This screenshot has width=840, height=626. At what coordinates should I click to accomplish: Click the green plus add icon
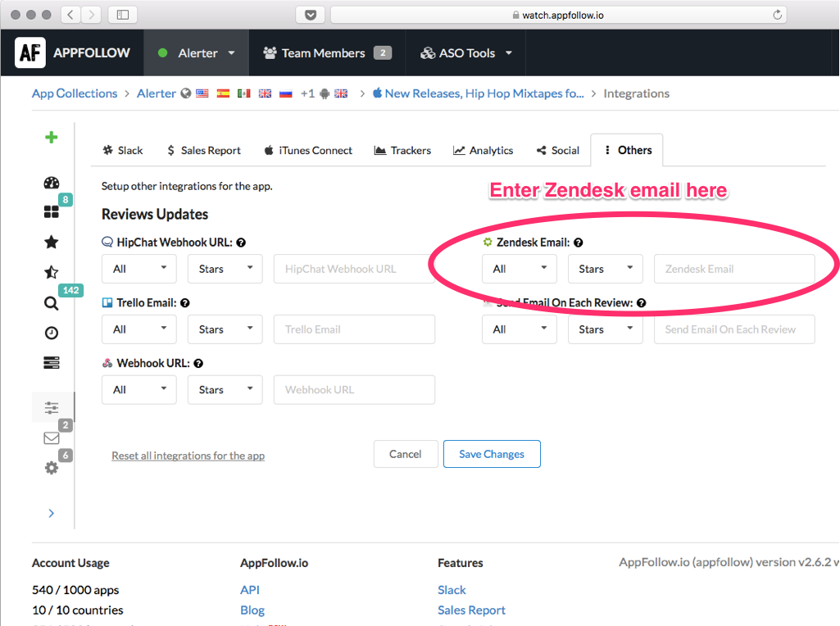52,138
